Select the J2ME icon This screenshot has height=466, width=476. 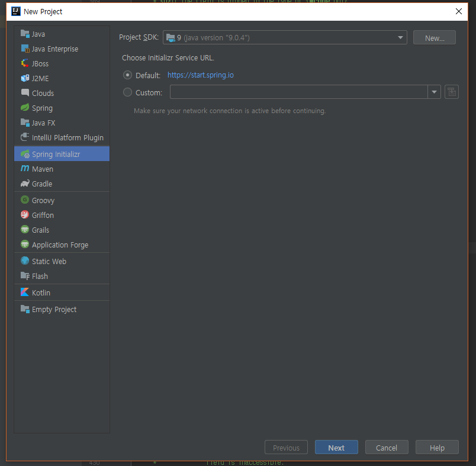25,78
